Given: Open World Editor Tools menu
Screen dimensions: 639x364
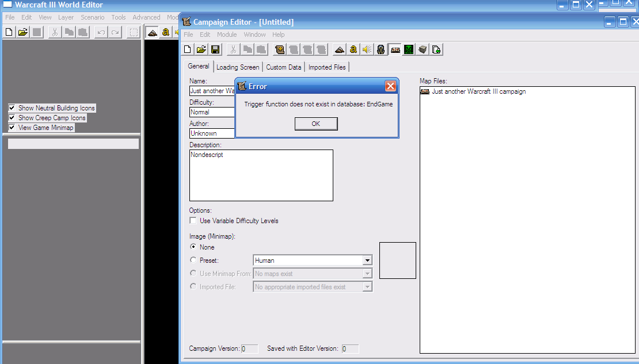Looking at the screenshot, I should (x=119, y=17).
